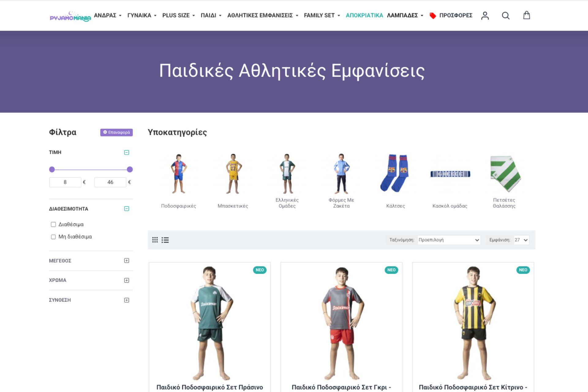The width and height of the screenshot is (588, 392).
Task: Open Πετσέτες Θαλάσσης subcategory image
Action: 504,174
